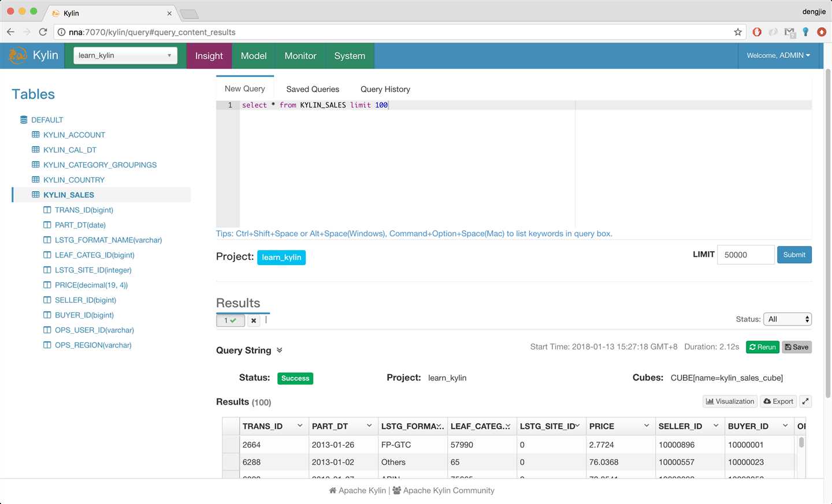This screenshot has width=832, height=504.
Task: Click the OPS_REGION column icon
Action: point(47,345)
